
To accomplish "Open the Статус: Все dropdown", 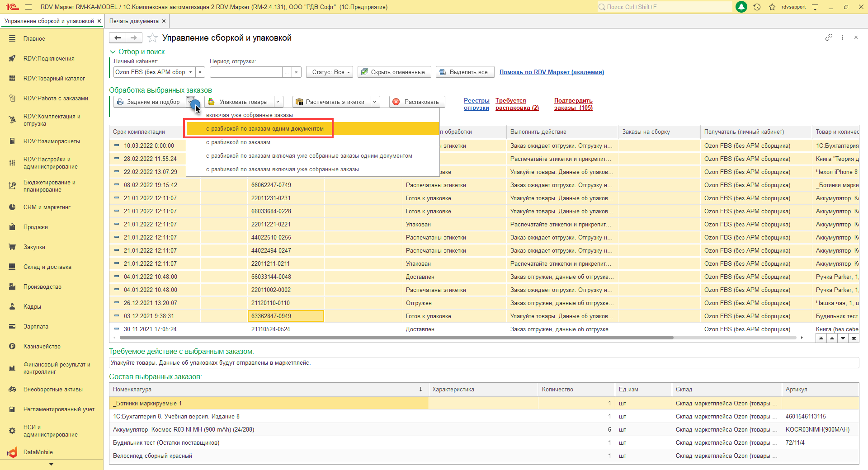I will [x=330, y=72].
